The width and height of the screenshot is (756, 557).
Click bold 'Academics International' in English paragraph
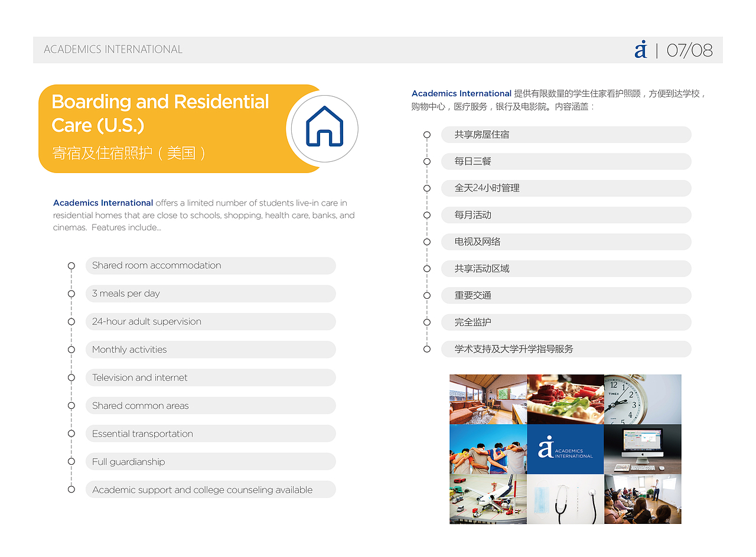[x=103, y=203]
